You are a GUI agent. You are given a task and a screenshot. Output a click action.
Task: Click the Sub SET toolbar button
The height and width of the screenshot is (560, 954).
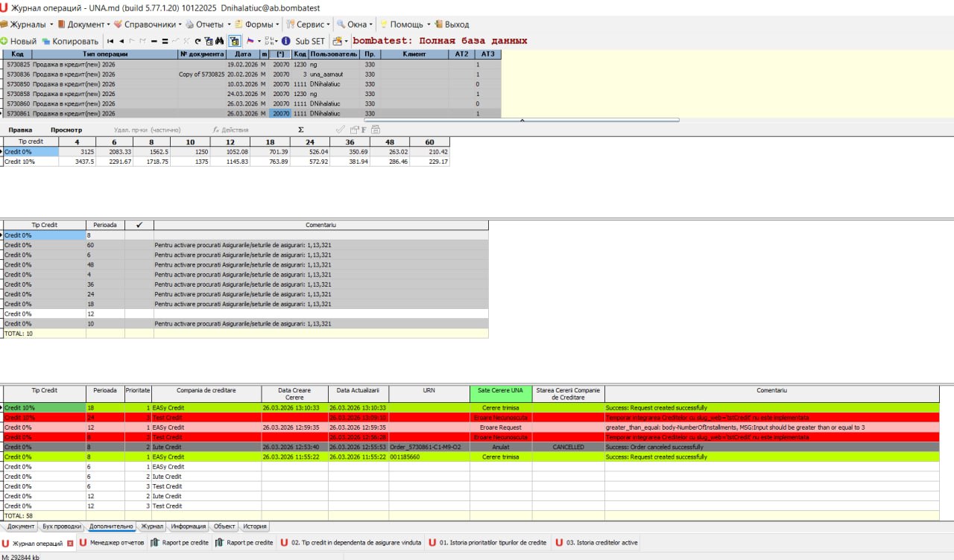pyautogui.click(x=310, y=41)
